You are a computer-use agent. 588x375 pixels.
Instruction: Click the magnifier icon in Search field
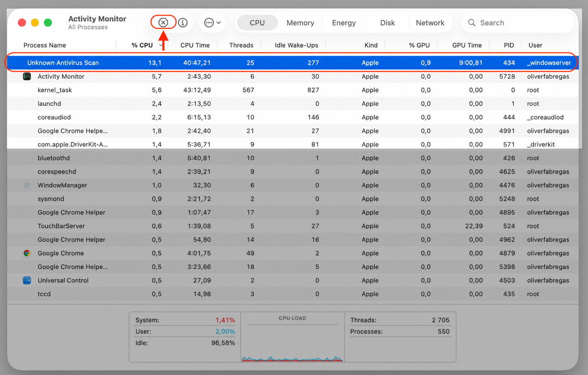[472, 23]
